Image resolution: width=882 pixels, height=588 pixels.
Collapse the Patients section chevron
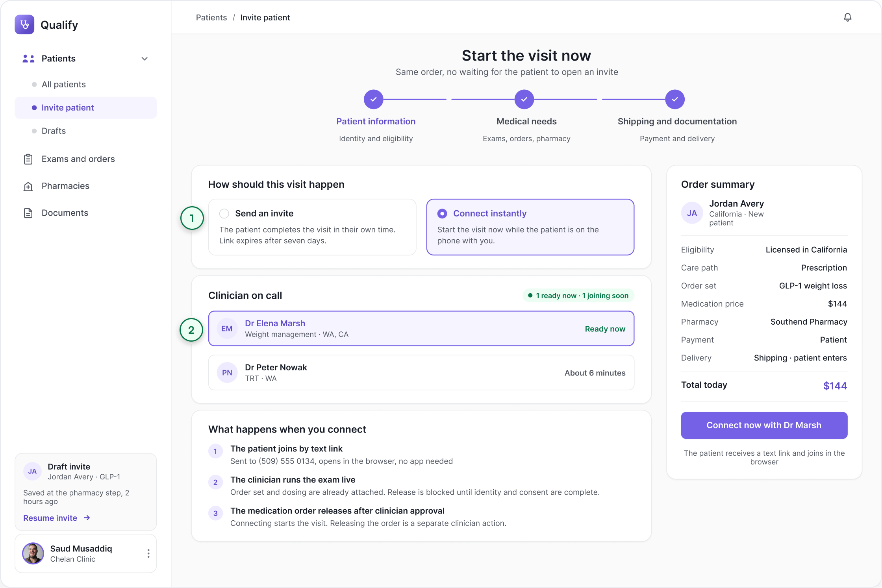145,59
